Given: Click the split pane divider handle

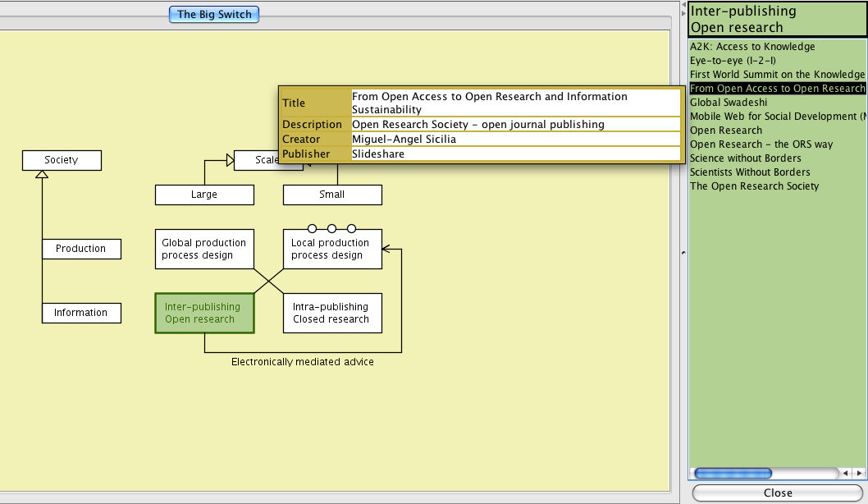Looking at the screenshot, I should 683,253.
